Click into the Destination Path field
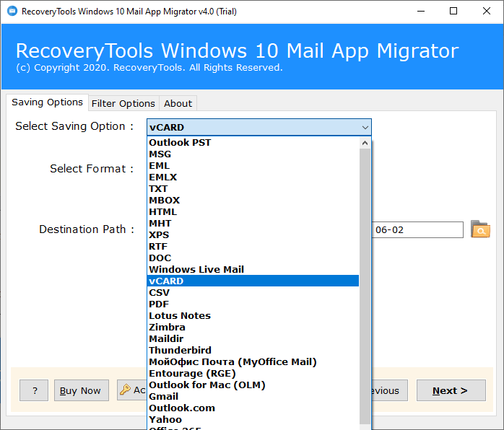 pyautogui.click(x=417, y=229)
